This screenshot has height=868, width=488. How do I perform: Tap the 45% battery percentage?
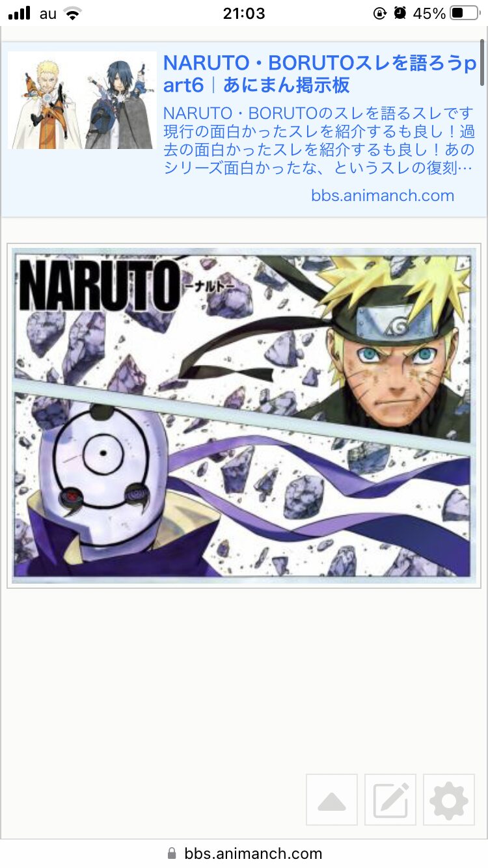pos(429,13)
